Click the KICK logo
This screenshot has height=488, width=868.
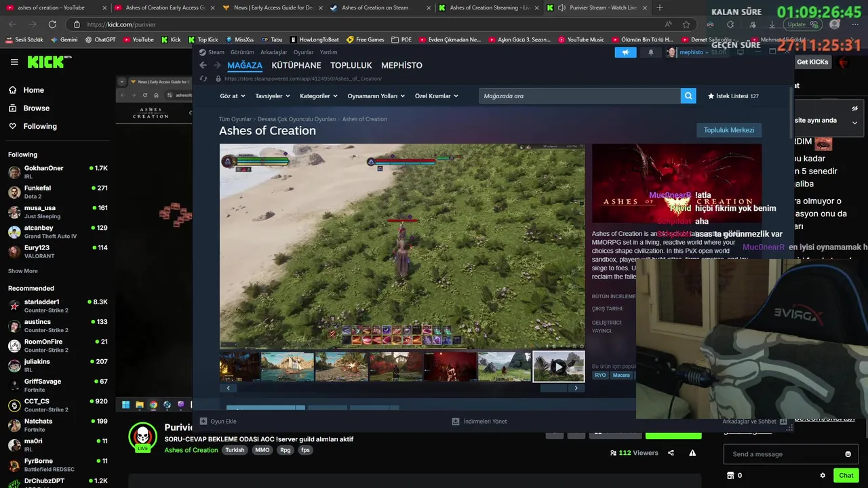[49, 62]
